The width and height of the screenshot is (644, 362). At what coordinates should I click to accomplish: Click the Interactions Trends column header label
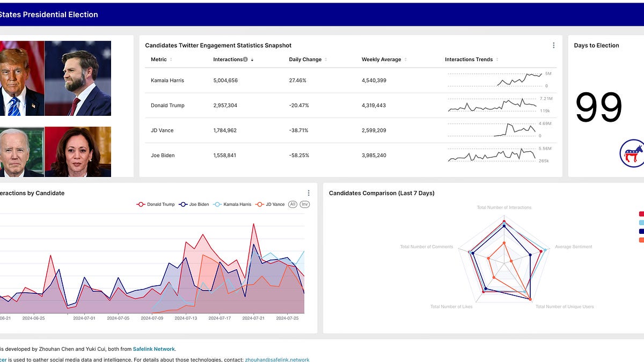(x=469, y=60)
